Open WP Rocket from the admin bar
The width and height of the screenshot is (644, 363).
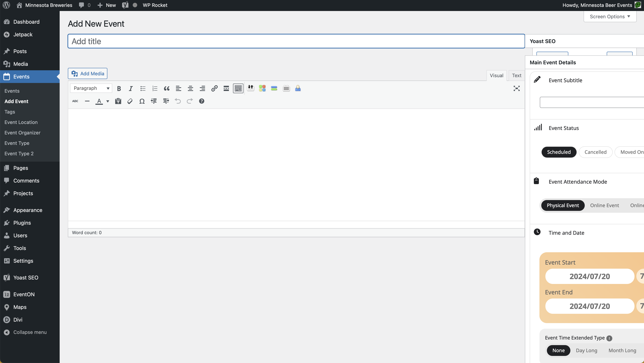tap(155, 5)
